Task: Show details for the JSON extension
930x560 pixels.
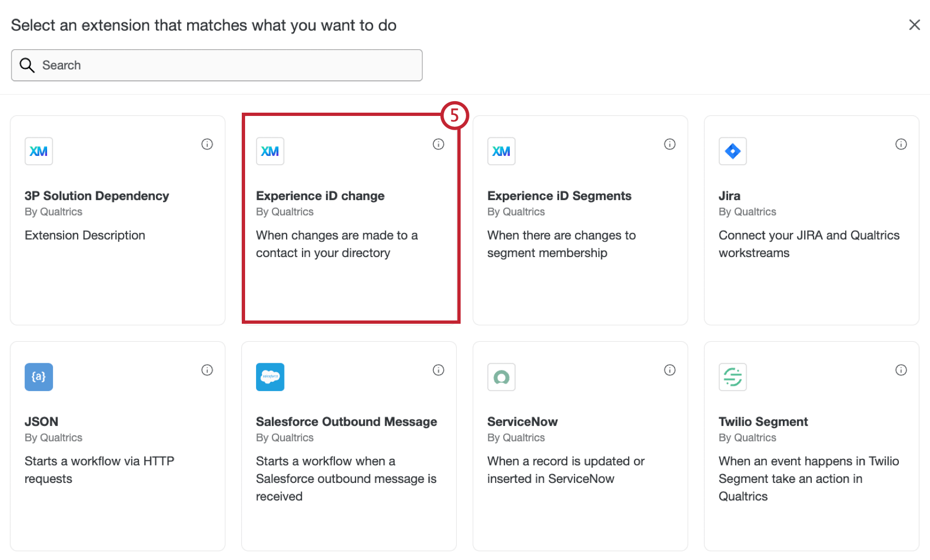Action: coord(207,370)
